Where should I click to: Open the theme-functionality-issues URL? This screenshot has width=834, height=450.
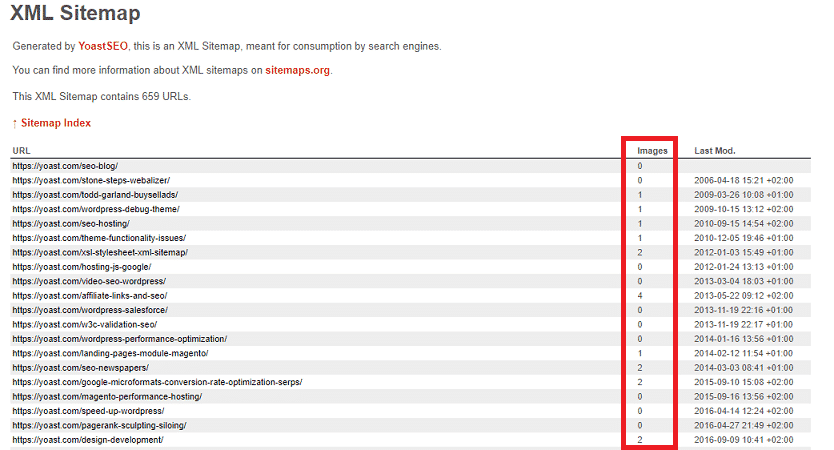tap(99, 238)
